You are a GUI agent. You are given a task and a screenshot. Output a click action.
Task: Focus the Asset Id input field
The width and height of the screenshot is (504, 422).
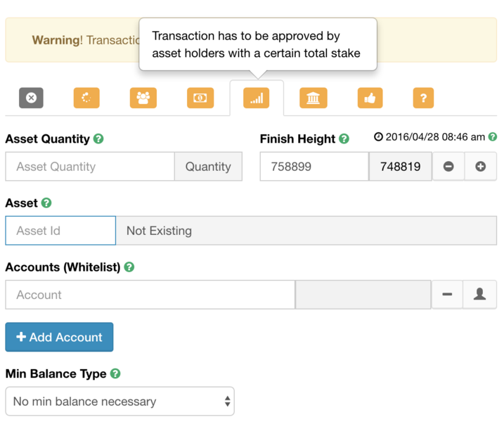[x=60, y=231]
